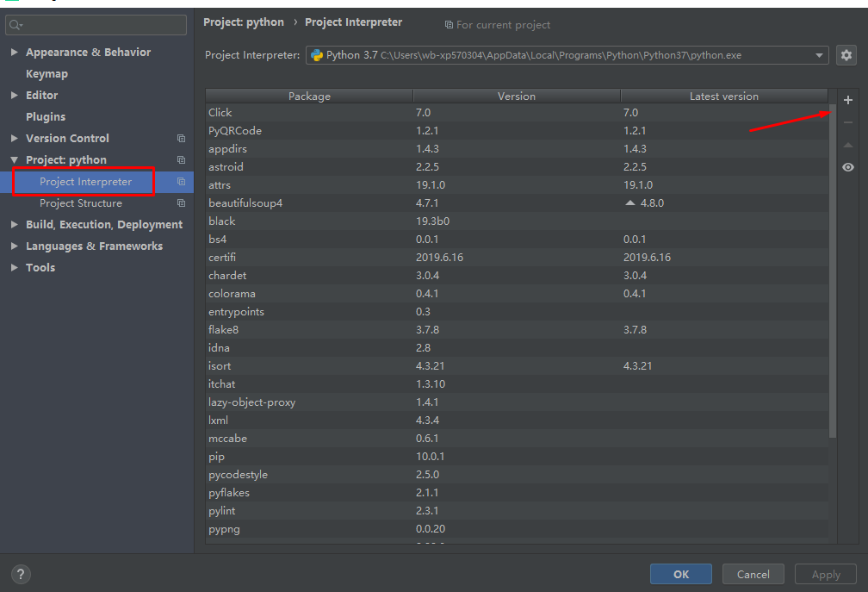Select the entrypoints package row
Viewport: 868px width, 592px height.
517,311
